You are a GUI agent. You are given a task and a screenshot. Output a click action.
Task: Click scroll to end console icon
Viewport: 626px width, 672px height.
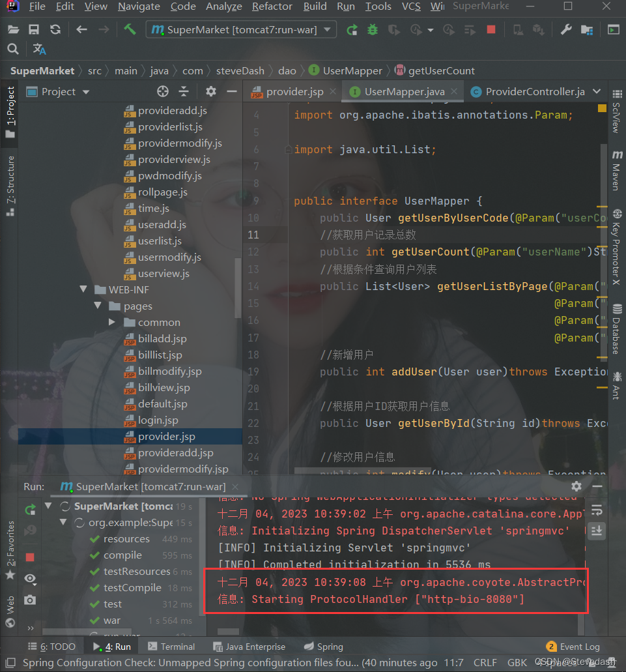pyautogui.click(x=597, y=531)
